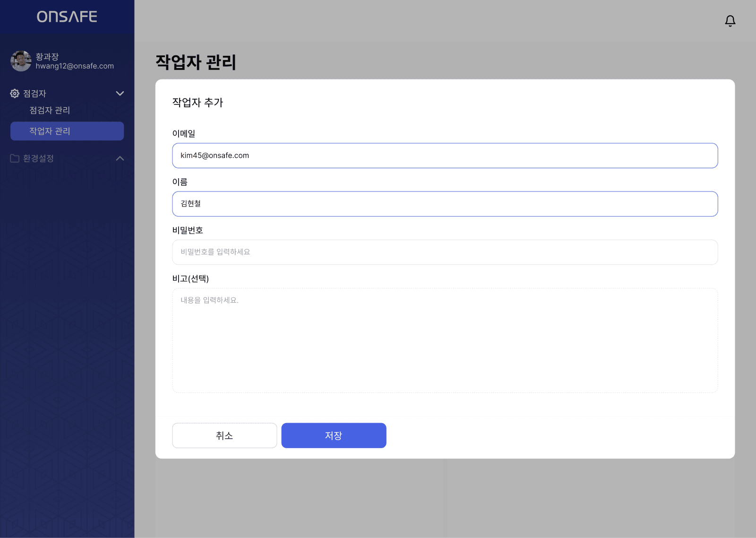Select 작업자 관리 sidebar item
This screenshot has width=756, height=538.
pos(67,131)
